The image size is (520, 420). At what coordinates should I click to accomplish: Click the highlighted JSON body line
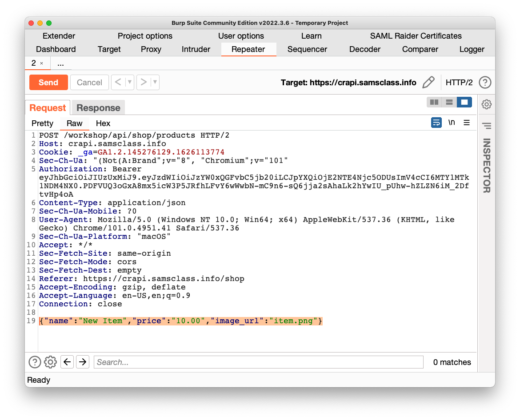click(x=181, y=321)
